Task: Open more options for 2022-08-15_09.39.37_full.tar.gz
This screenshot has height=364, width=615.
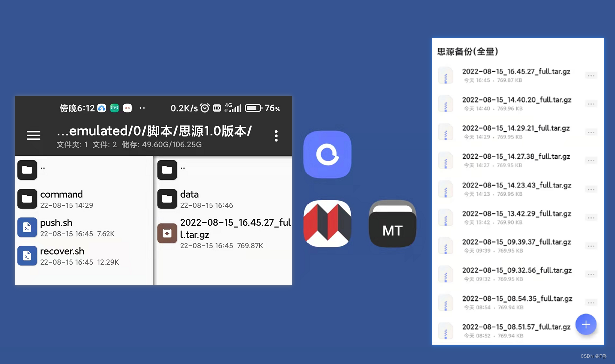Action: coord(591,246)
